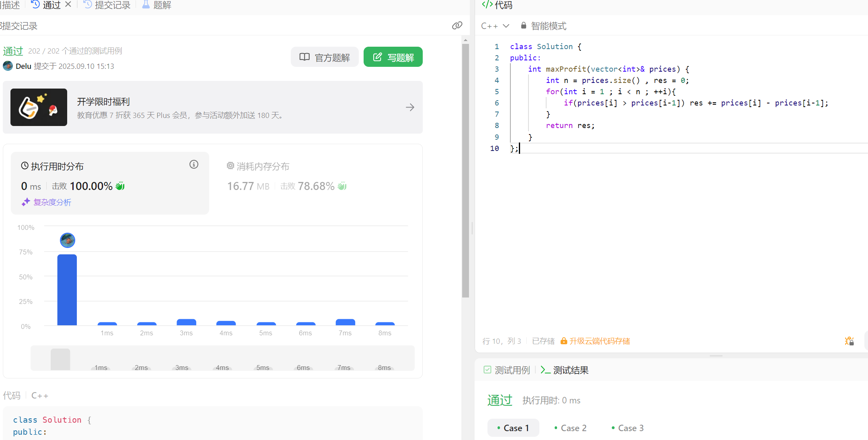
Task: Click the 'return res;' line in editor
Action: pyautogui.click(x=570, y=125)
